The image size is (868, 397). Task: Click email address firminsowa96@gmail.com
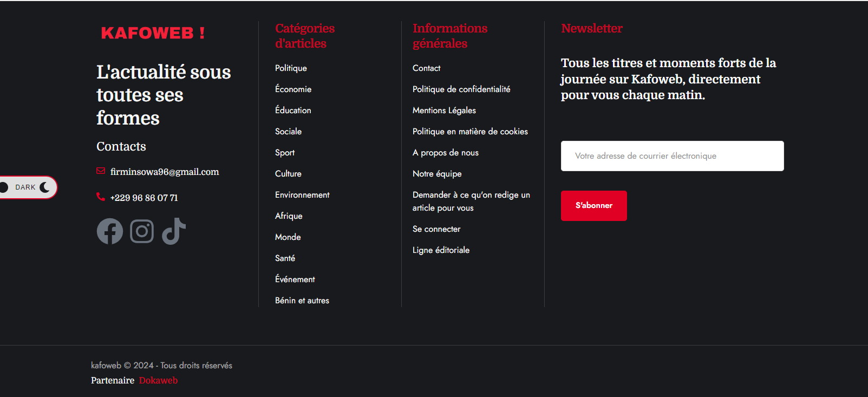[x=165, y=172]
